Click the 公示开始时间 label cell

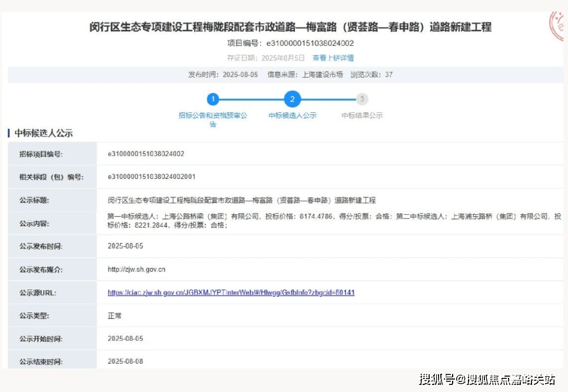pos(52,339)
